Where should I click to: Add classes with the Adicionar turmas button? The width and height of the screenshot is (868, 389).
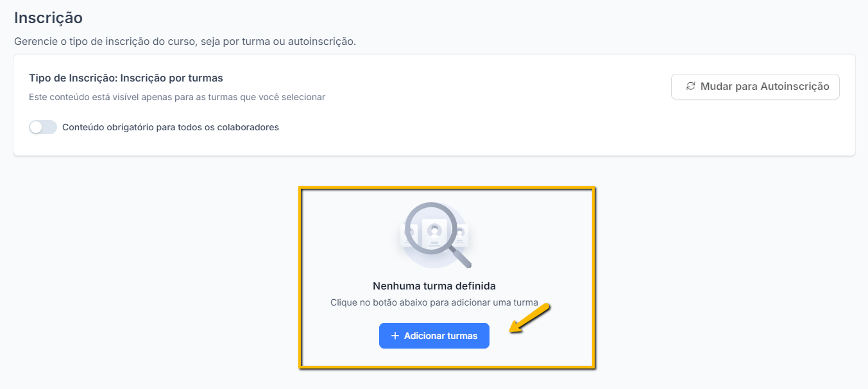click(434, 336)
